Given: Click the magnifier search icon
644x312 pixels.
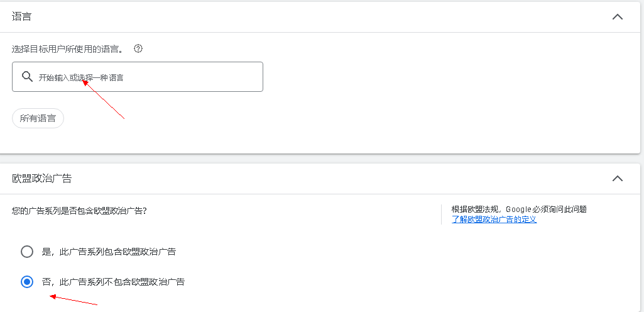Looking at the screenshot, I should pos(27,77).
